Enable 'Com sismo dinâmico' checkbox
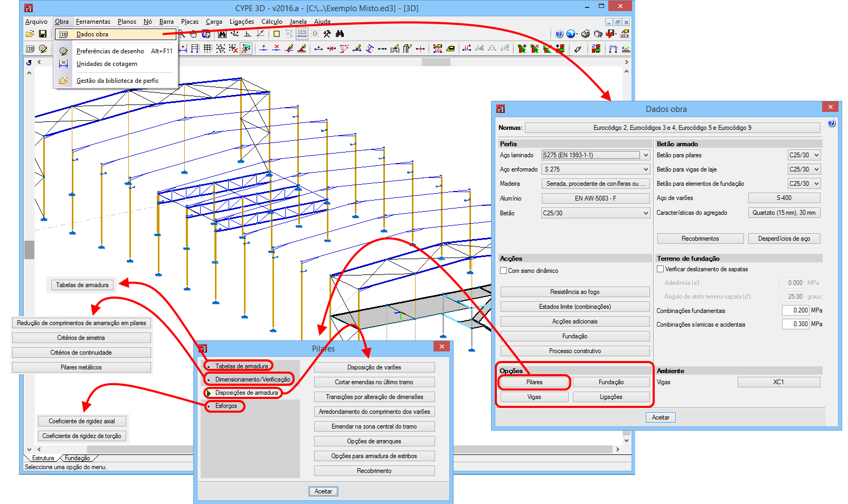Viewport: 848px width, 504px height. [504, 271]
